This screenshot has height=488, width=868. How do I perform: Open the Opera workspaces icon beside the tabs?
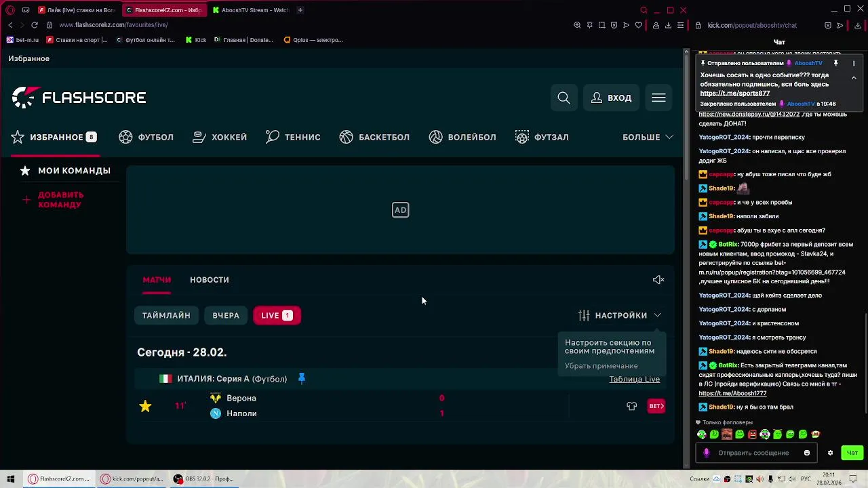pyautogui.click(x=26, y=10)
